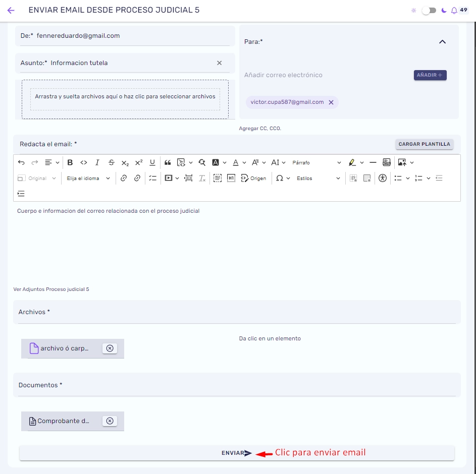This screenshot has height=474, width=476.
Task: Apply the highlight marker tool
Action: point(352,162)
